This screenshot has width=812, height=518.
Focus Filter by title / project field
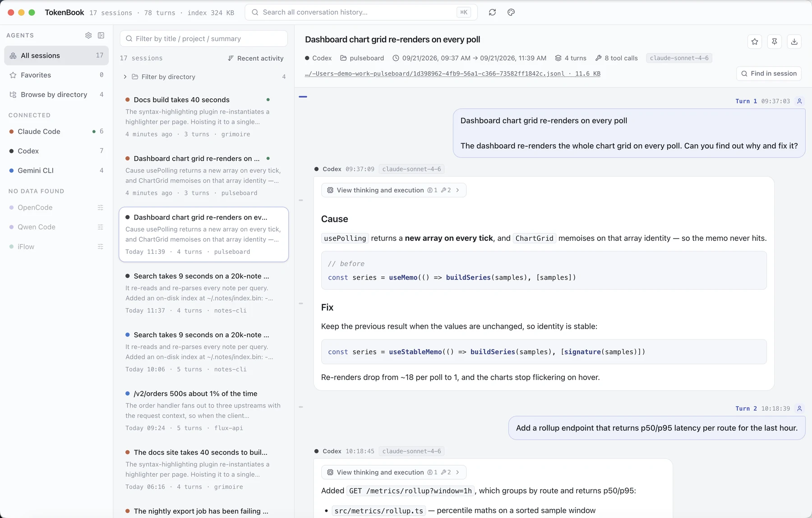click(x=204, y=39)
